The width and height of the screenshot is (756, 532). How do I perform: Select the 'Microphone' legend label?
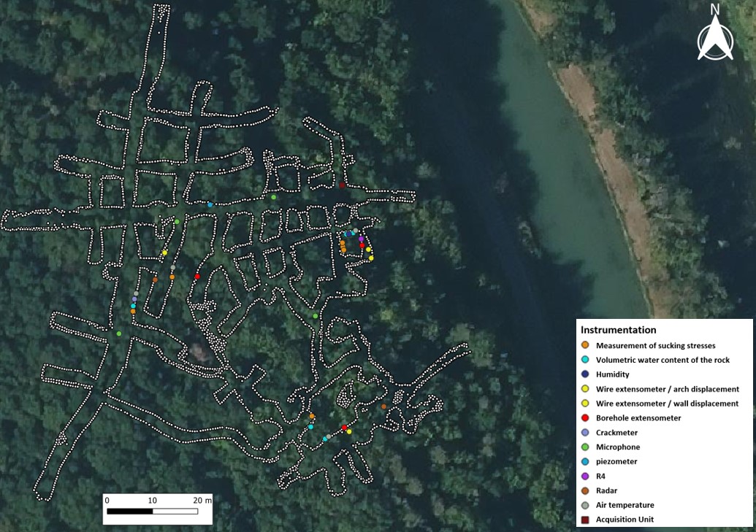click(x=618, y=447)
